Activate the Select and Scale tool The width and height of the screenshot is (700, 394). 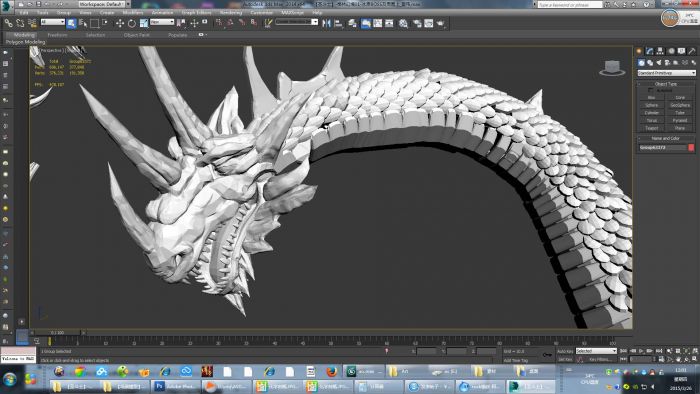point(144,23)
